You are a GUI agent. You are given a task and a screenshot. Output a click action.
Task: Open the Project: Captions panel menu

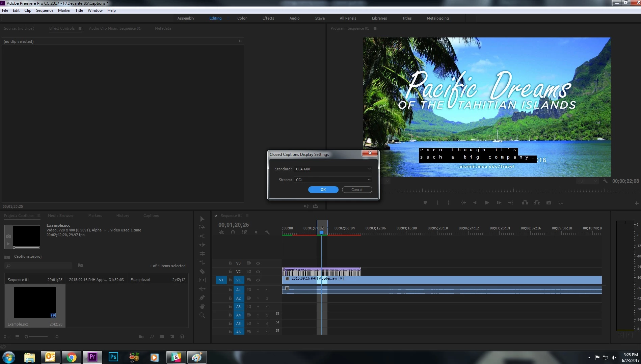(x=39, y=216)
